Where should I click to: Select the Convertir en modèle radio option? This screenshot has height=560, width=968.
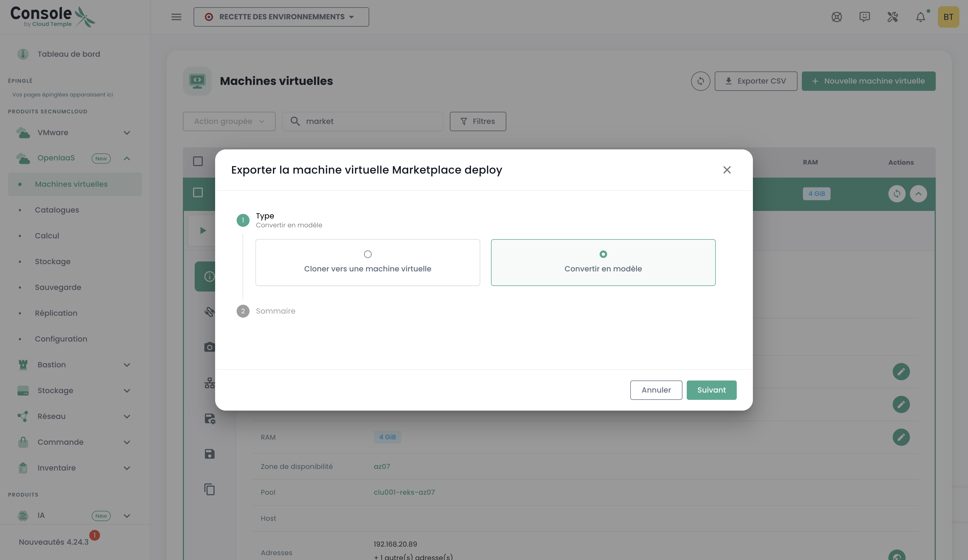tap(603, 254)
